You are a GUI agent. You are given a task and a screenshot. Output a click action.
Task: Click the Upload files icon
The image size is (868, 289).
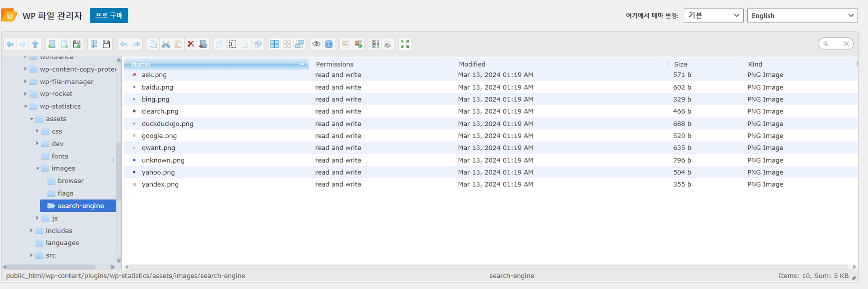tap(77, 44)
